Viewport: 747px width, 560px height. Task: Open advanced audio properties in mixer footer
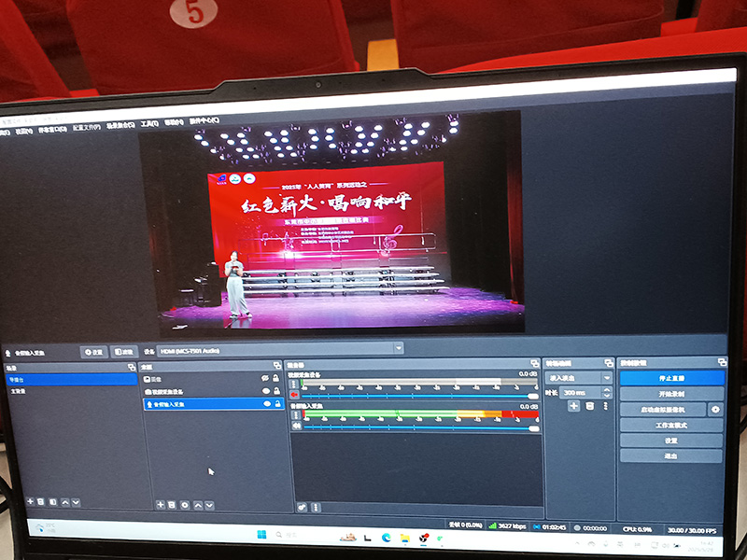tap(302, 507)
